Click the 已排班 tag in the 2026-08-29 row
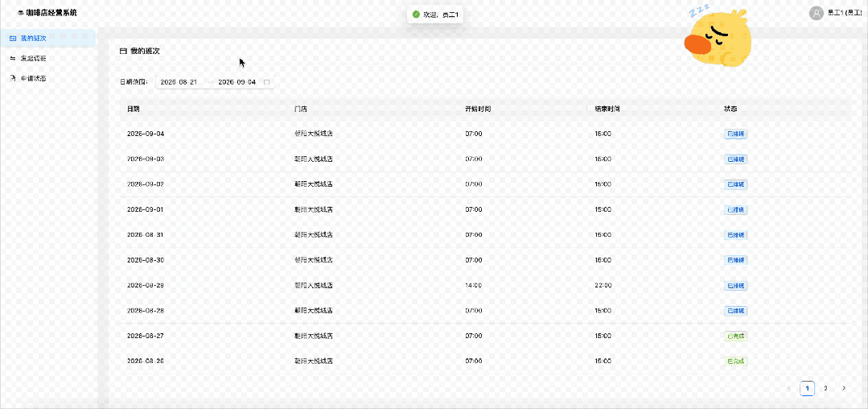Image resolution: width=868 pixels, height=409 pixels. [x=736, y=285]
